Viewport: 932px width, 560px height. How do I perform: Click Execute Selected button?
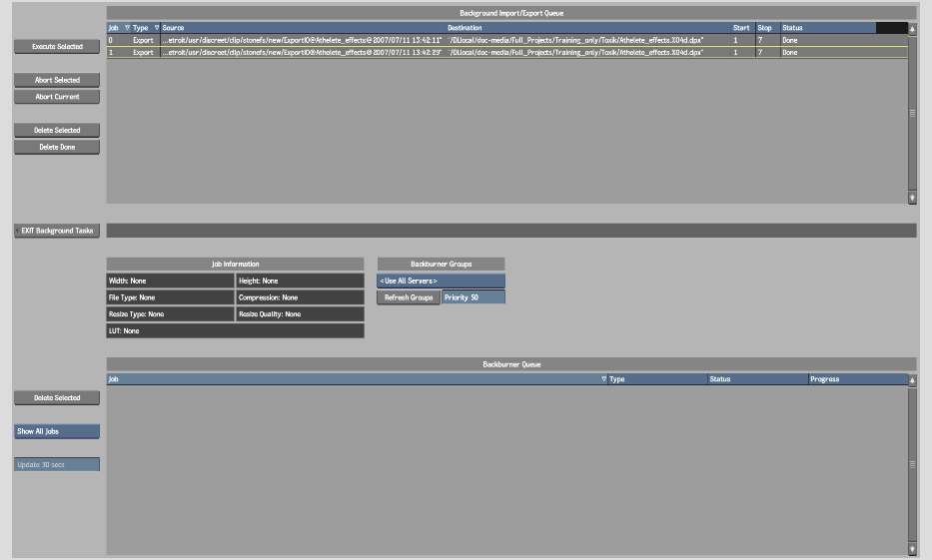click(x=57, y=47)
